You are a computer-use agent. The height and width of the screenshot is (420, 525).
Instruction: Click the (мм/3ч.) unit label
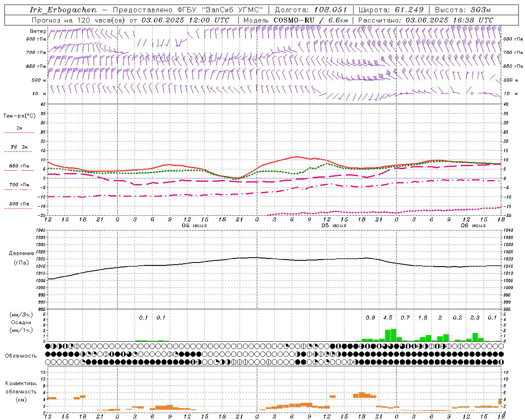[21, 315]
